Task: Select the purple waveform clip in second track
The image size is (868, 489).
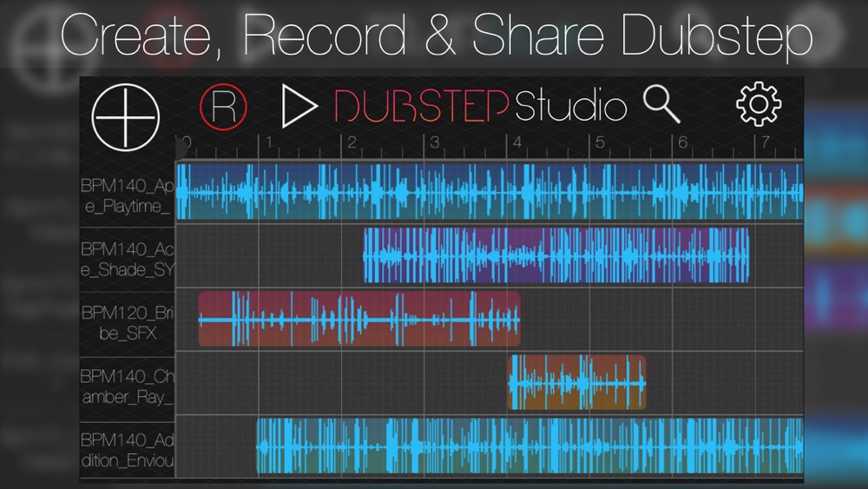Action: coord(556,256)
